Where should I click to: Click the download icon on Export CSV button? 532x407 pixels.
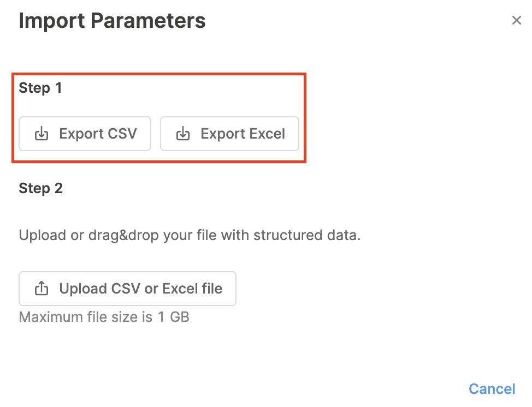click(42, 133)
